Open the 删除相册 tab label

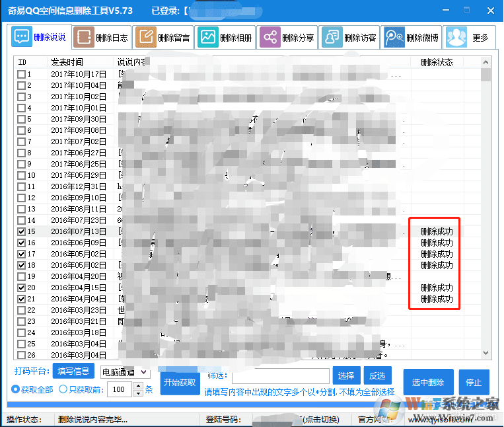236,38
